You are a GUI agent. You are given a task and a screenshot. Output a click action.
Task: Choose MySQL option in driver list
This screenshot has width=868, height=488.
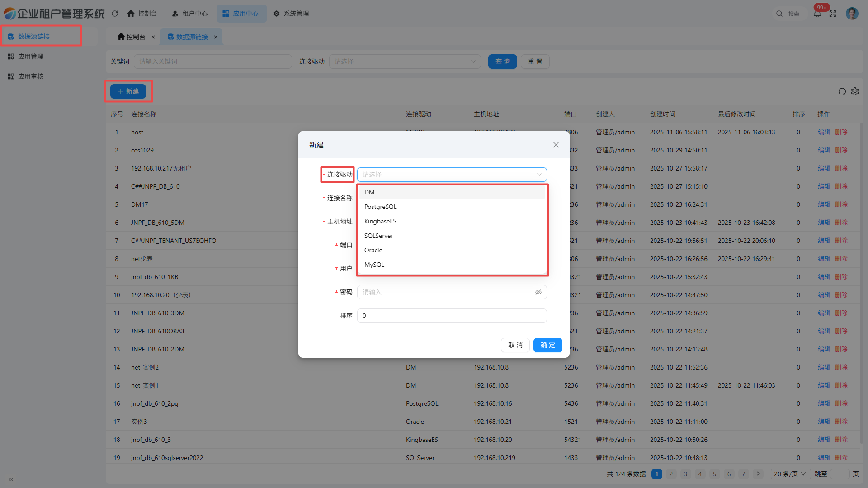click(x=374, y=265)
